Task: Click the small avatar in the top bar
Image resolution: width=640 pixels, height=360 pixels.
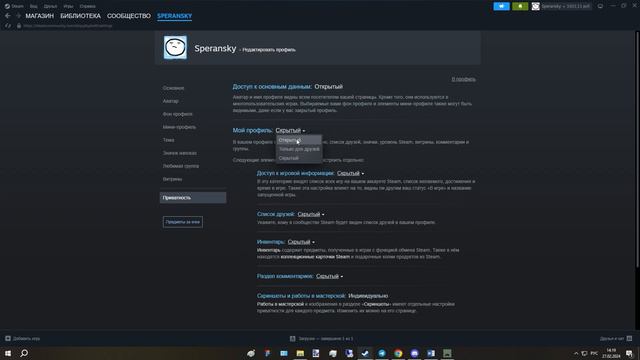Action: [x=536, y=6]
